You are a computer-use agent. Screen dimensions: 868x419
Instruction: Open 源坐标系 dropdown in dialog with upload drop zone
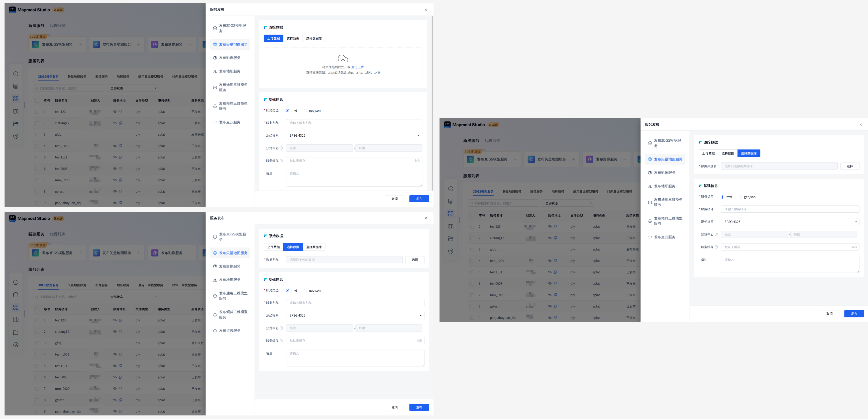[x=354, y=135]
